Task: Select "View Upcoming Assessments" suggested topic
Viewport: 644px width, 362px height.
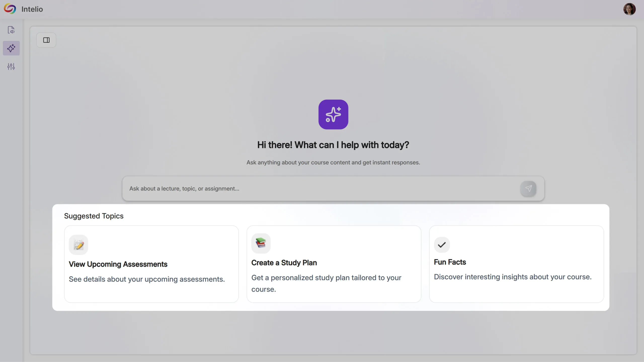Action: click(118, 264)
